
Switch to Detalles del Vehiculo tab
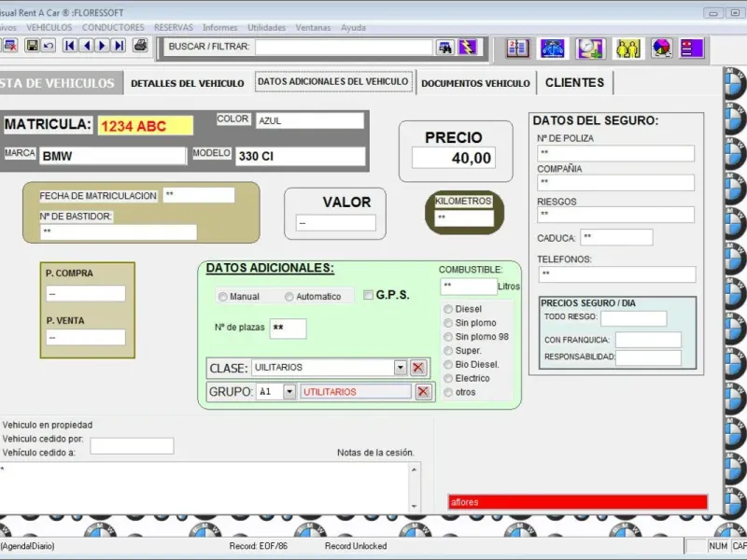point(188,83)
